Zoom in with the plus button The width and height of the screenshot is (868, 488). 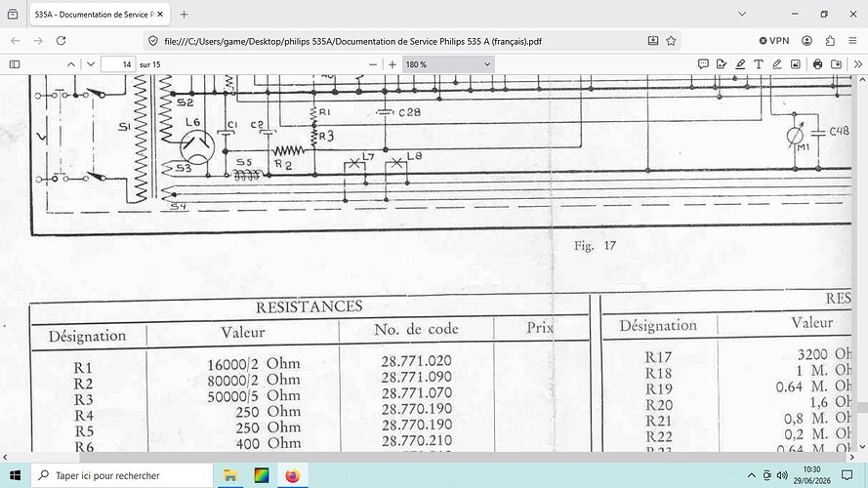pyautogui.click(x=392, y=64)
